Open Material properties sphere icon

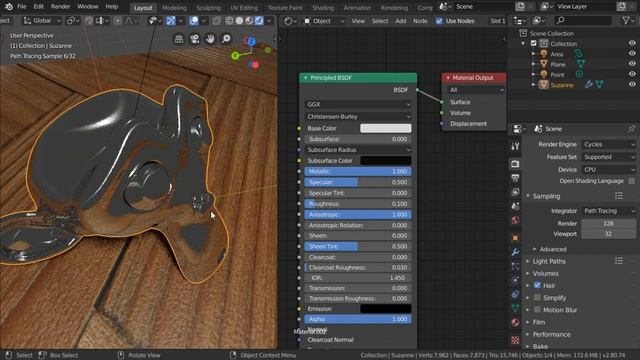tap(515, 322)
